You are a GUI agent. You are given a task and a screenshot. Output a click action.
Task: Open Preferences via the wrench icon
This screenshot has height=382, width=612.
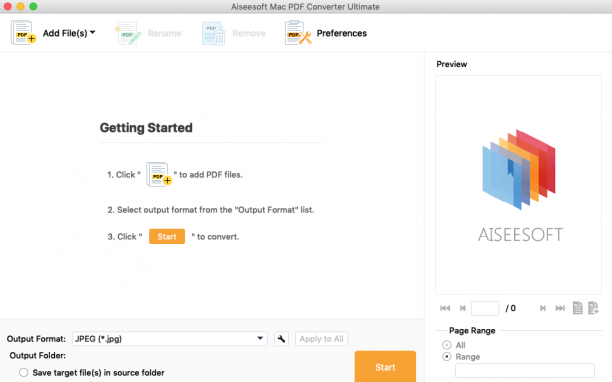click(x=298, y=33)
